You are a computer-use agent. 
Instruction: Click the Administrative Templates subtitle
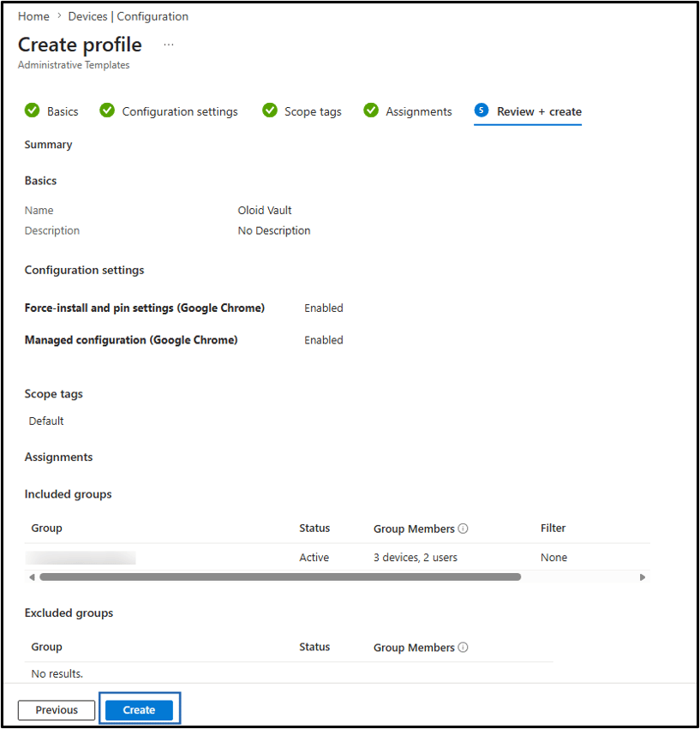pos(74,64)
